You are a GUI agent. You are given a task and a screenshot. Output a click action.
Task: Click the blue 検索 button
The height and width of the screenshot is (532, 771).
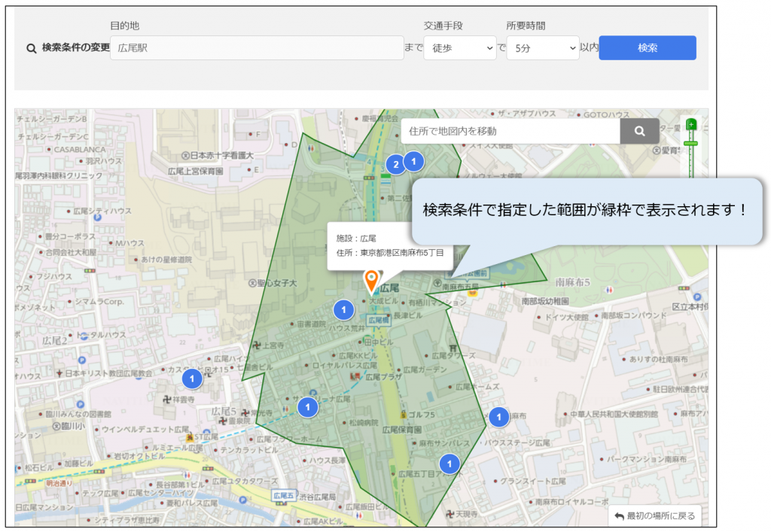click(647, 47)
